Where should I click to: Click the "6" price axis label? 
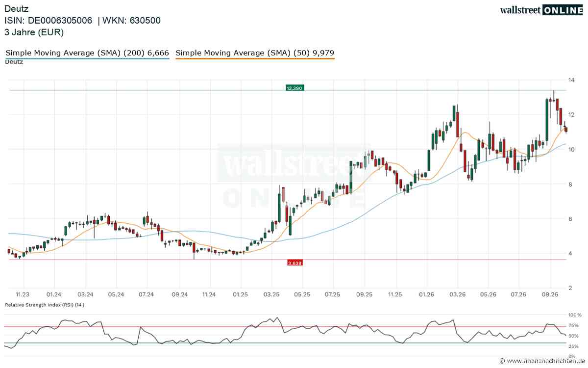pyautogui.click(x=570, y=218)
